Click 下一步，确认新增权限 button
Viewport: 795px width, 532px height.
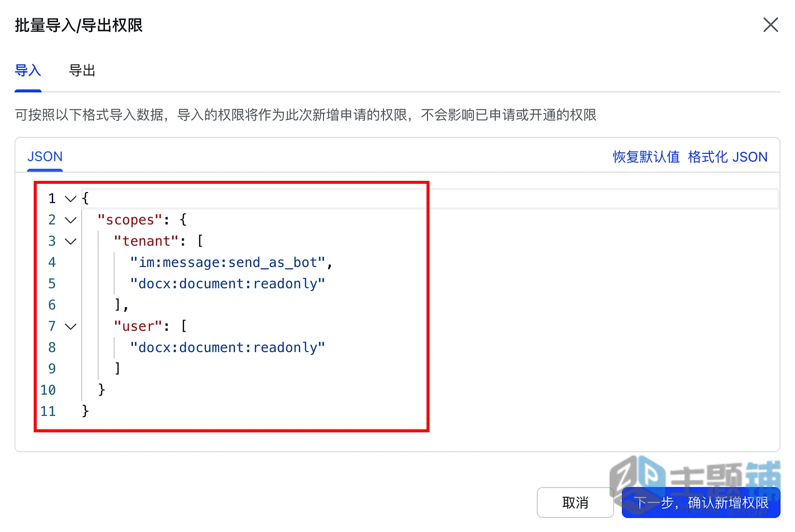coord(701,502)
